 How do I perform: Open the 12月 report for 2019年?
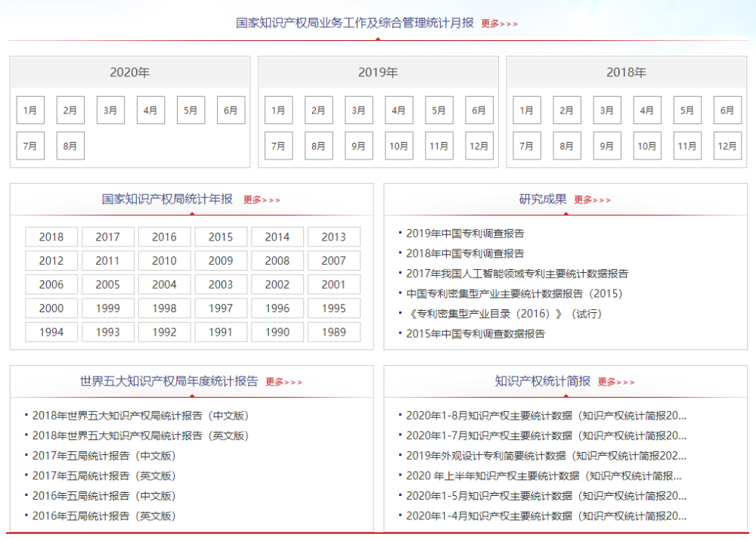(479, 146)
